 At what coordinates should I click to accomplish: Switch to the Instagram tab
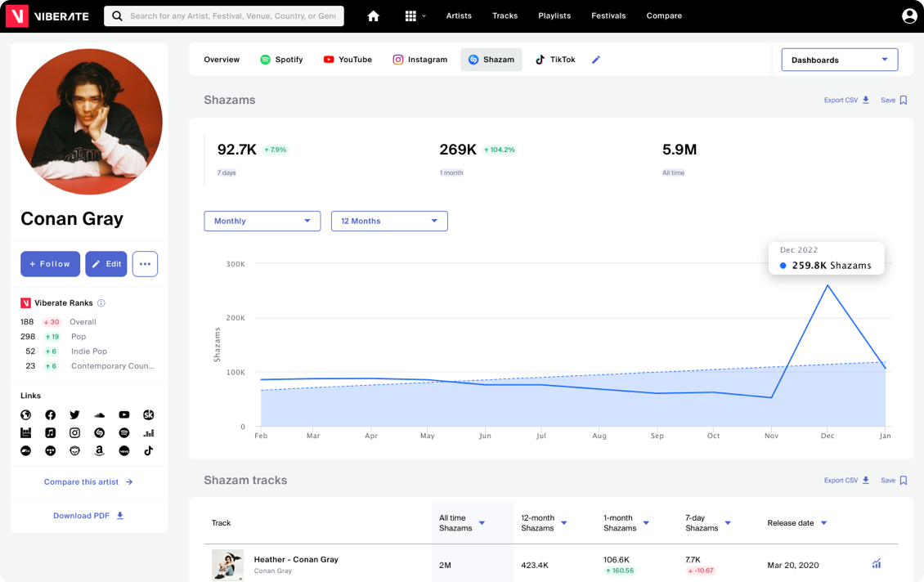420,60
